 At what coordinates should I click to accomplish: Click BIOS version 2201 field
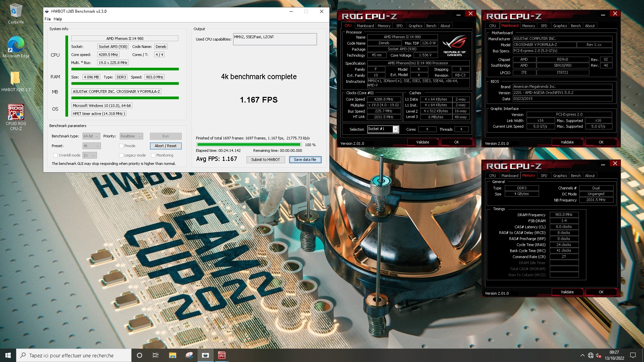point(562,93)
